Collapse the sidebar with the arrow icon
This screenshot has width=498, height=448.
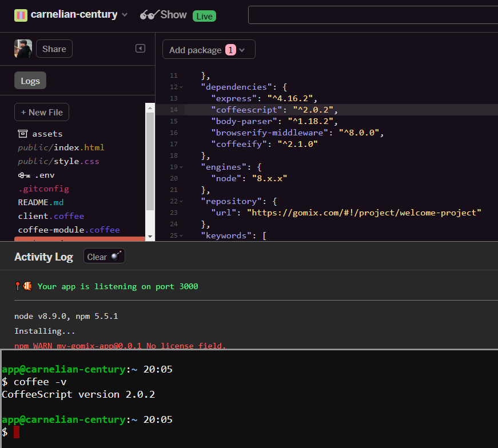pos(141,48)
